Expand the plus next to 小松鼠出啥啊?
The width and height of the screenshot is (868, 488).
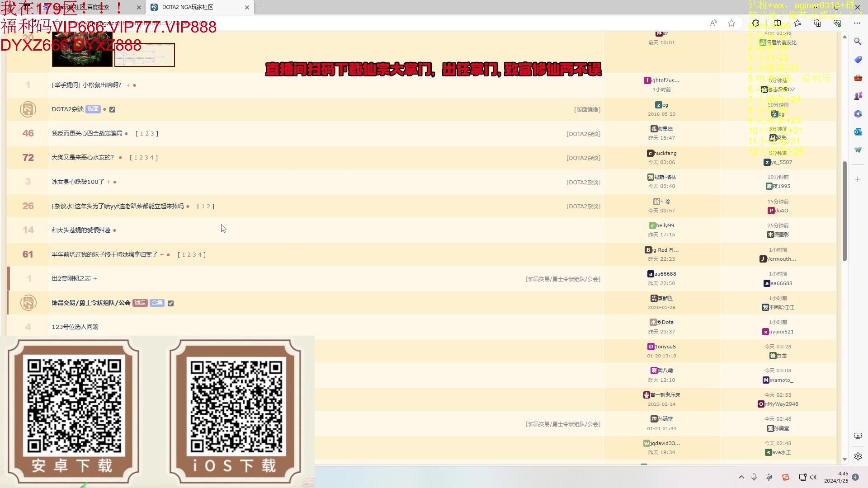point(128,85)
